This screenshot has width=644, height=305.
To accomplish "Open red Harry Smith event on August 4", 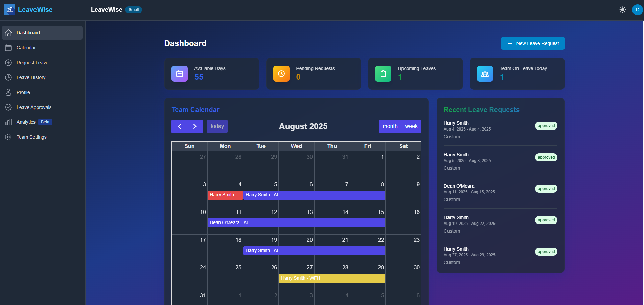I will click(x=225, y=195).
